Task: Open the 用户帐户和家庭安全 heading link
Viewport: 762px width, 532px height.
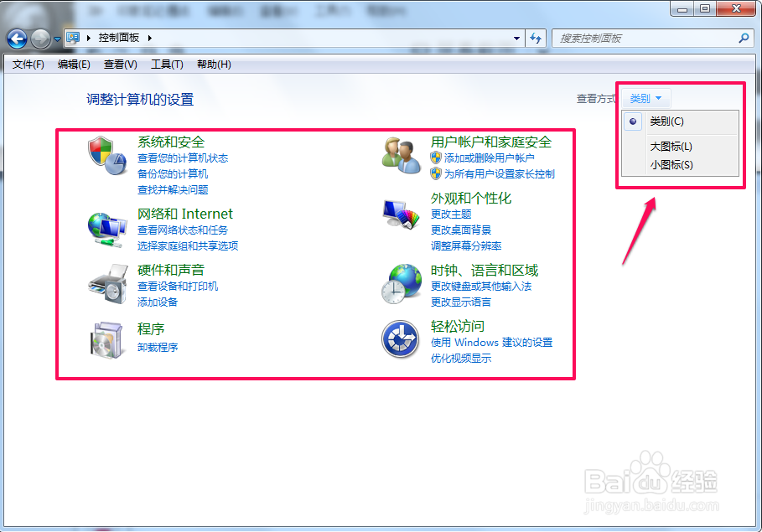Action: click(x=491, y=142)
